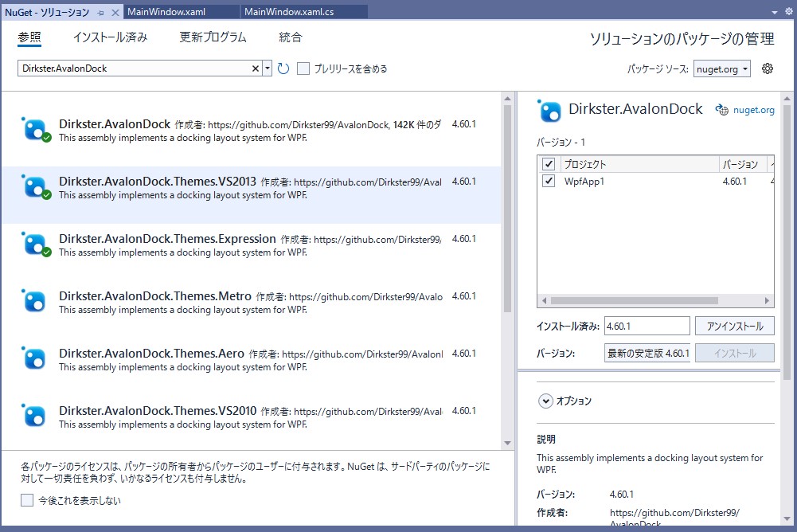Expand the Options section

click(545, 401)
